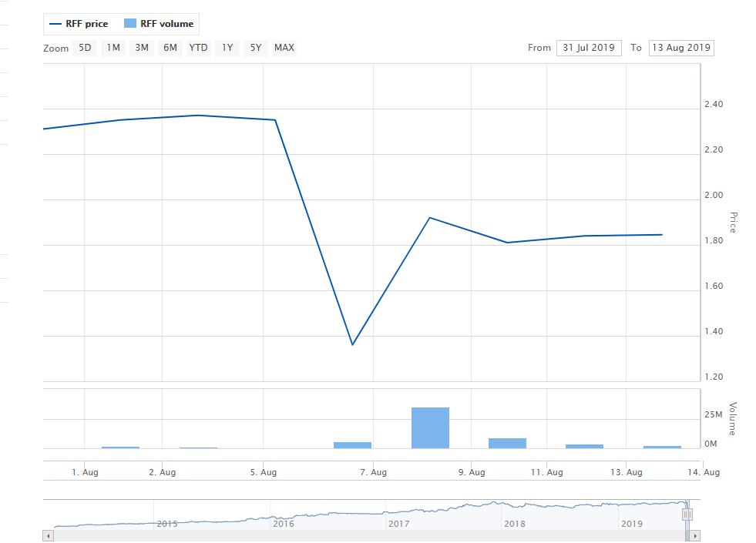Set zoom range to 5D
The image size is (756, 543).
(85, 48)
